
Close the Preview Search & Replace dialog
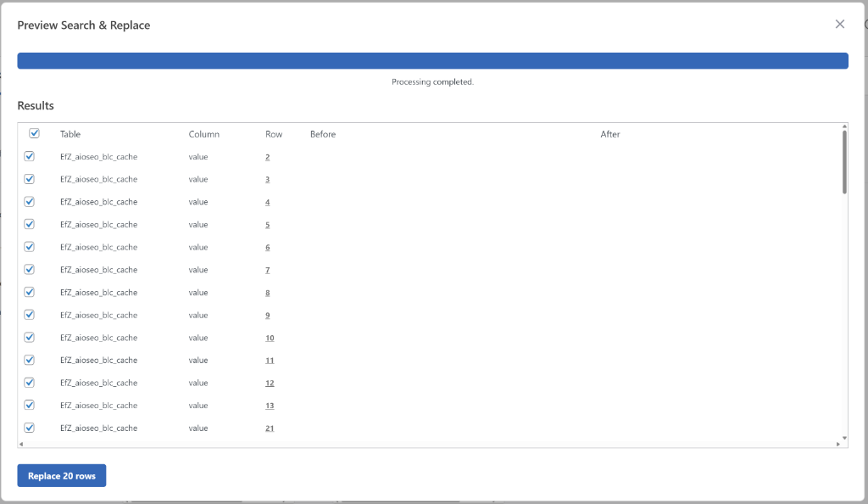[840, 24]
